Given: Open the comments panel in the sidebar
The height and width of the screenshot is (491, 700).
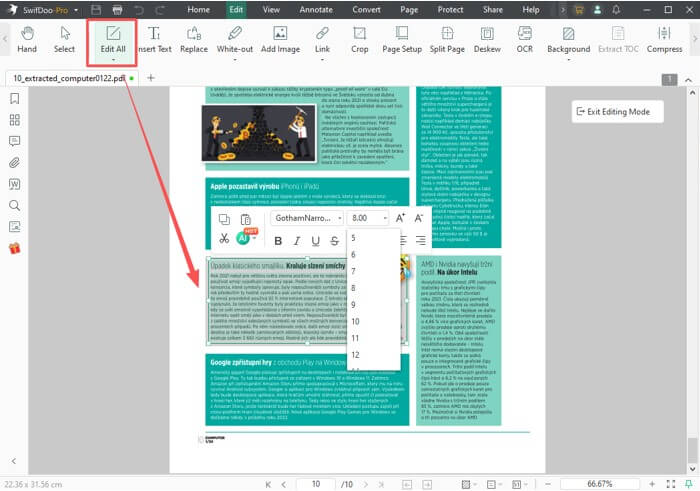Looking at the screenshot, I should click(15, 141).
